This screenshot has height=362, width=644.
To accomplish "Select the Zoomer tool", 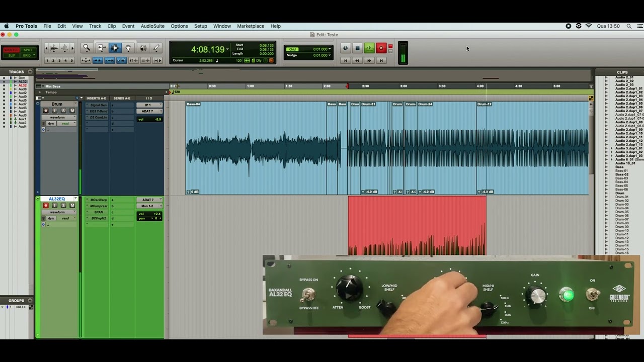I will [x=87, y=48].
